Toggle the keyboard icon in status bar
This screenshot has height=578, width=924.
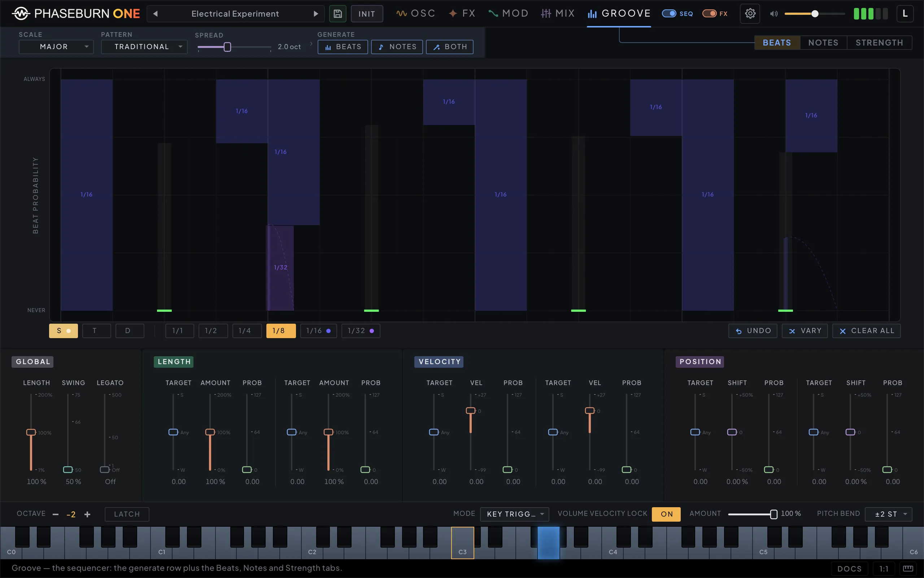click(908, 569)
